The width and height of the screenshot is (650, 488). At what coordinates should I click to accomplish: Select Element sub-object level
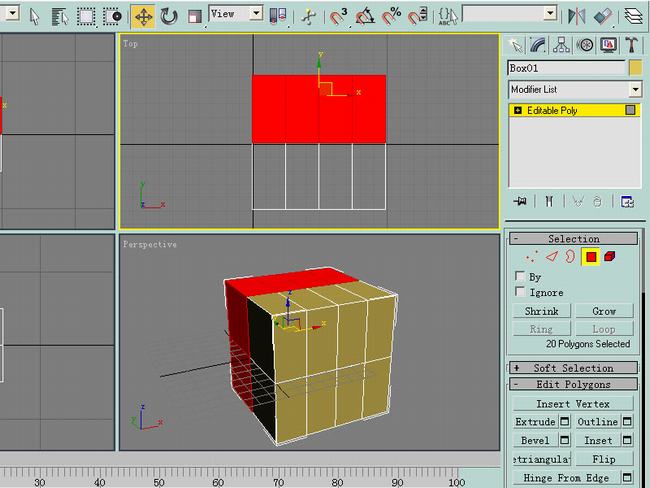coord(609,257)
